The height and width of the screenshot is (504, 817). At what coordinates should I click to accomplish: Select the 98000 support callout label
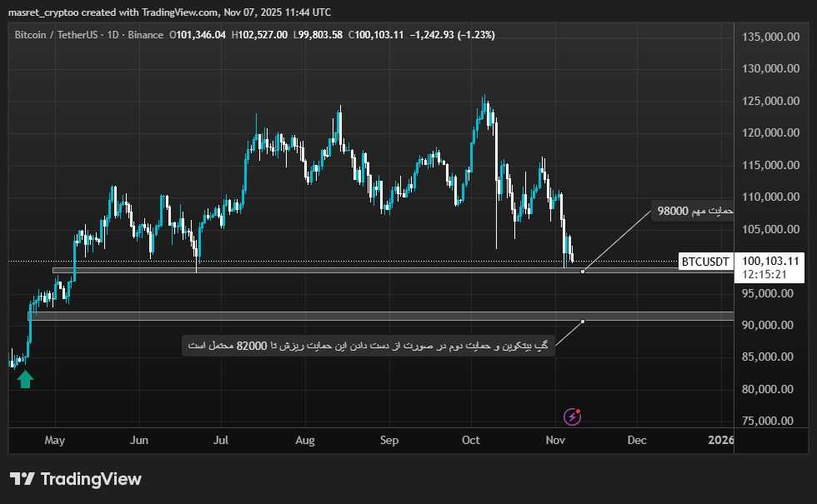(x=694, y=212)
